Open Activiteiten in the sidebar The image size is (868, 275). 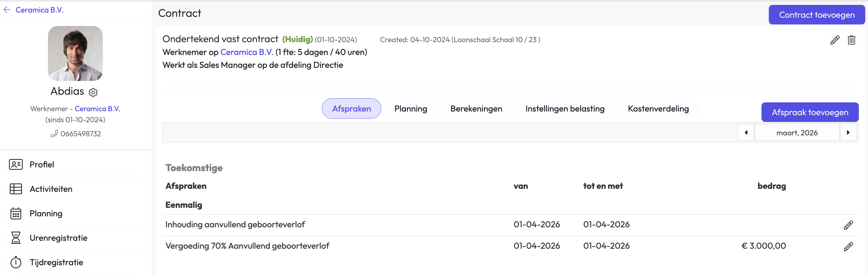pyautogui.click(x=51, y=189)
